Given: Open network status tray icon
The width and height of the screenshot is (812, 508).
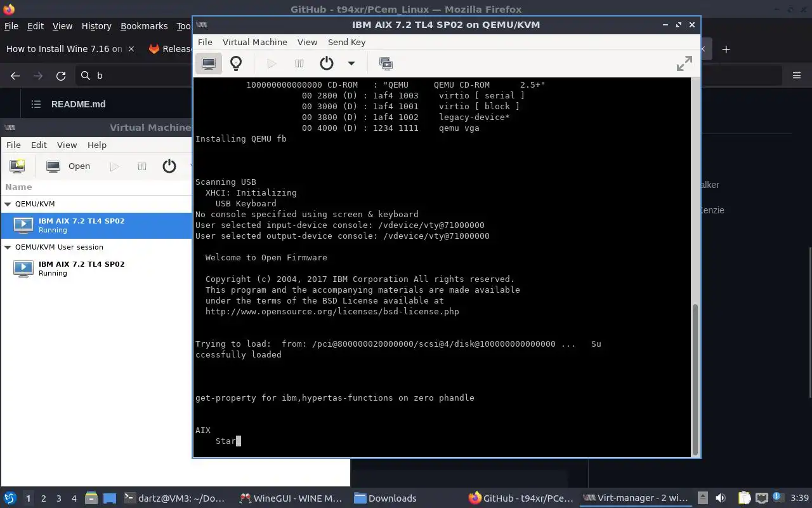Looking at the screenshot, I should (x=762, y=498).
